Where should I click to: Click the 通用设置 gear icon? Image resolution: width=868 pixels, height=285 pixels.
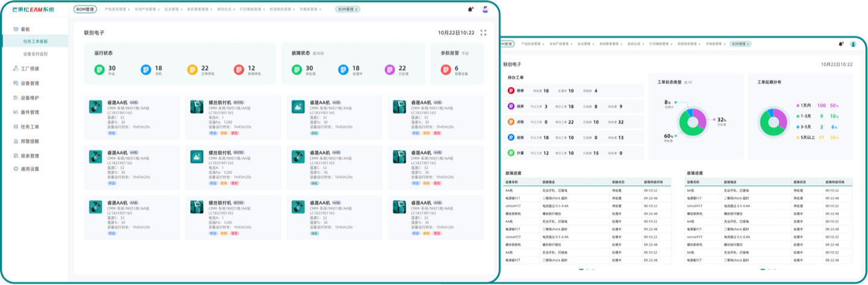tap(16, 169)
